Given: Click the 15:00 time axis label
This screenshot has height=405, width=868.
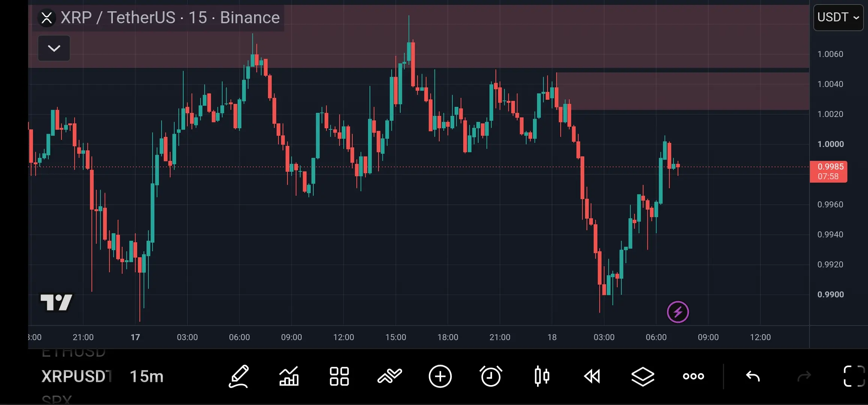Looking at the screenshot, I should click(396, 337).
